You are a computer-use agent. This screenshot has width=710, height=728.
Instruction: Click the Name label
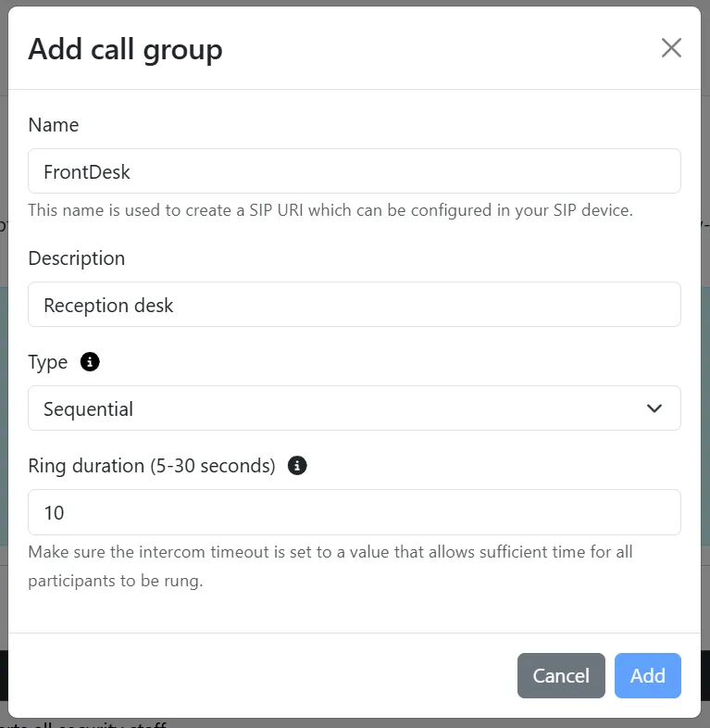point(54,125)
